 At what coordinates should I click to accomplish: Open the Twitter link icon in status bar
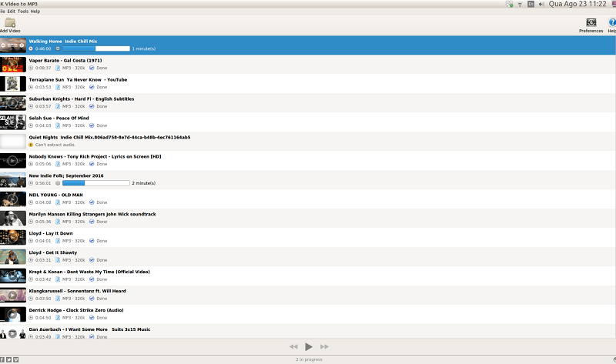click(x=8, y=359)
